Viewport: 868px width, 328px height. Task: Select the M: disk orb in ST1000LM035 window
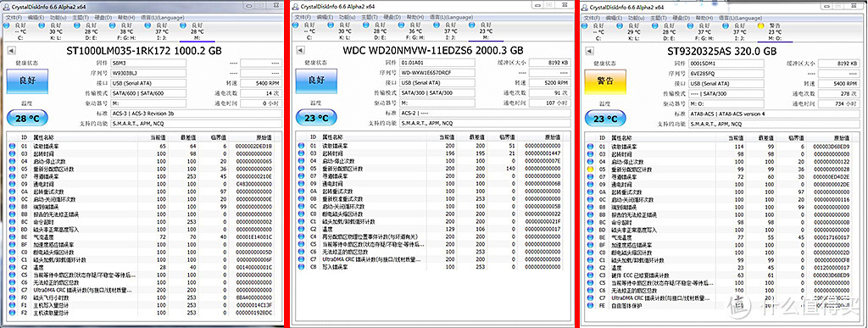click(183, 25)
